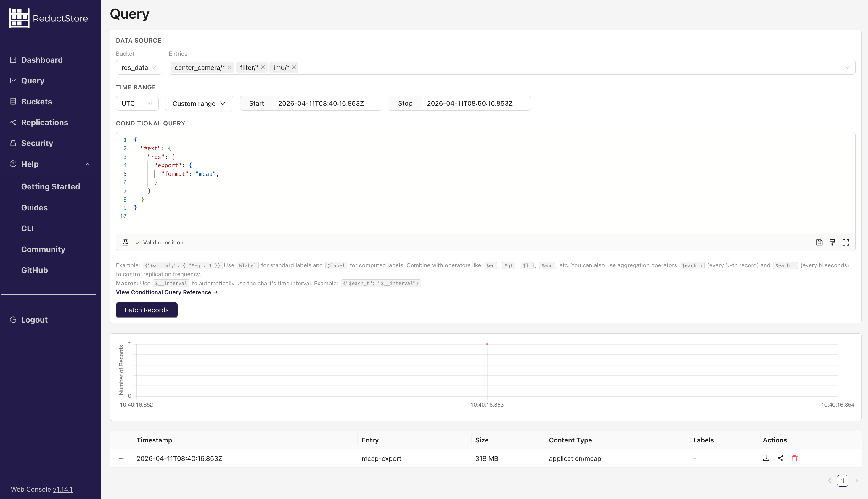868x499 pixels.
Task: Open the Custom range dropdown
Action: coord(199,103)
